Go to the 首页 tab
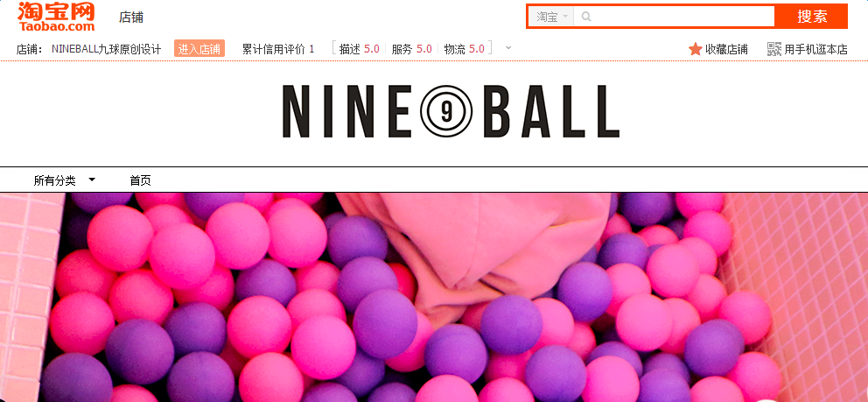868x402 pixels. point(140,180)
